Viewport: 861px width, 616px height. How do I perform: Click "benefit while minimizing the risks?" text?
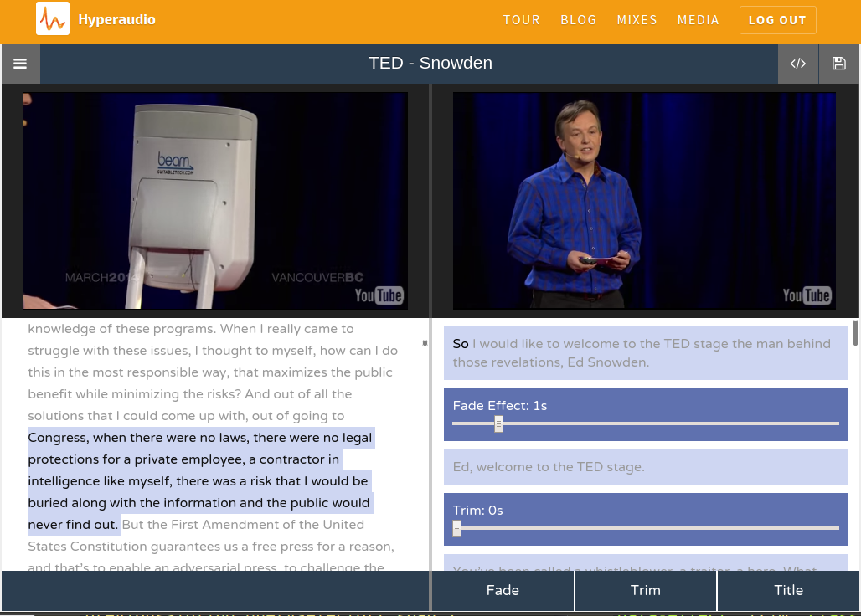(135, 394)
